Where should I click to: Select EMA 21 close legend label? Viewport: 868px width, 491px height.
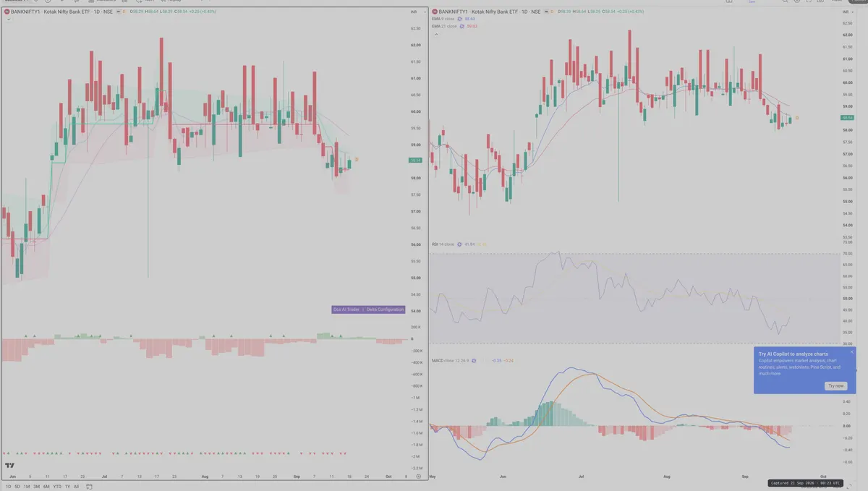tap(444, 26)
